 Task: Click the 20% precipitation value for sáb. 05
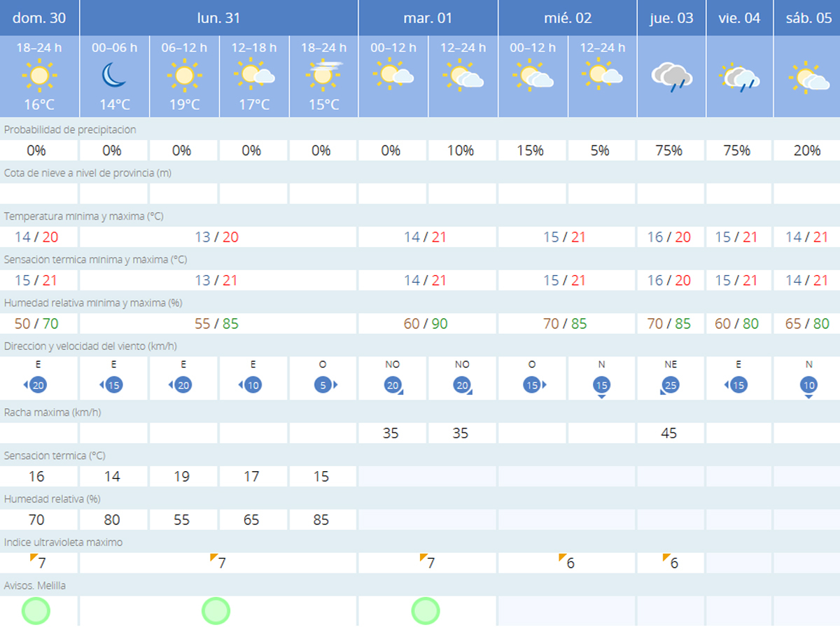coord(806,150)
